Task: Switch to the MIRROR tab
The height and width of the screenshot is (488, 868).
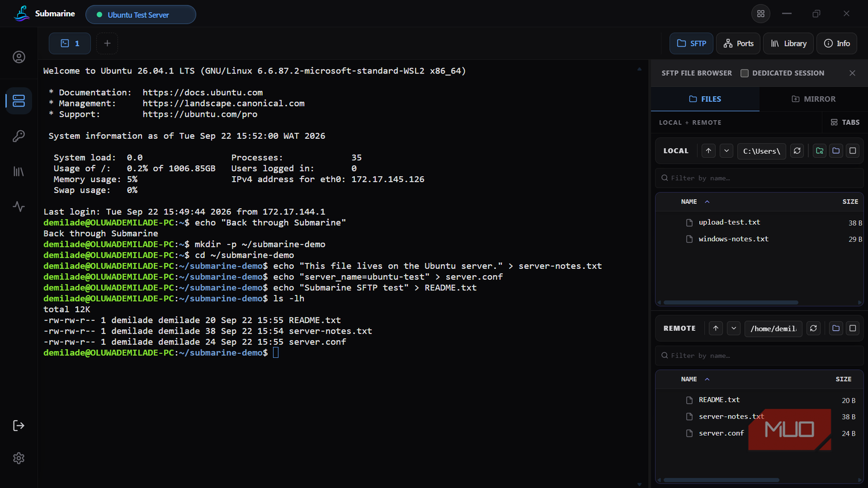Action: (x=814, y=99)
